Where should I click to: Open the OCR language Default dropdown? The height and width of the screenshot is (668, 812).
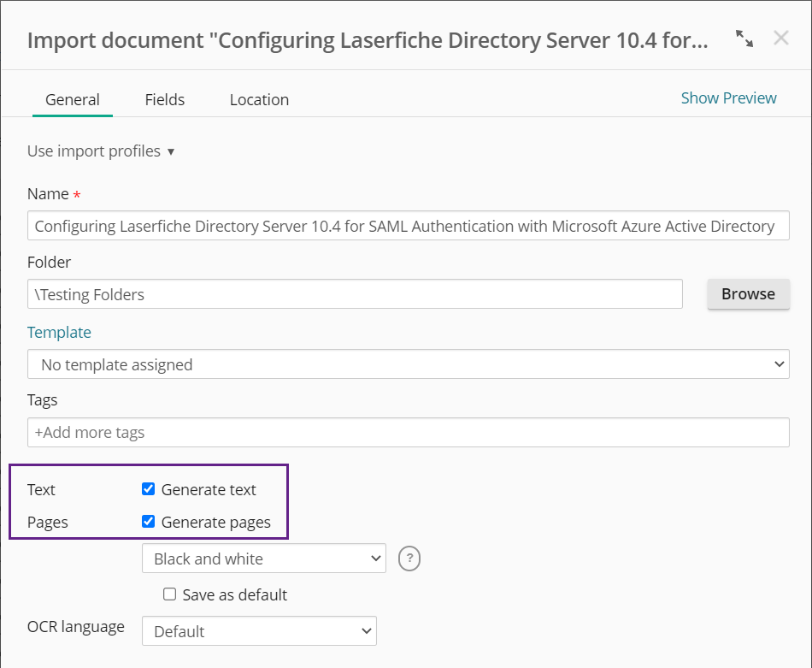pyautogui.click(x=259, y=630)
